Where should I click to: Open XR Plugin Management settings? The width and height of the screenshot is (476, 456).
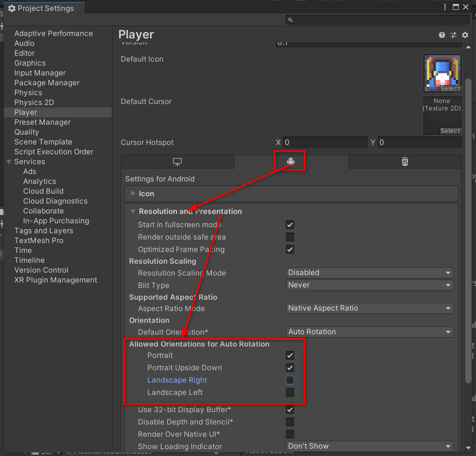coord(56,280)
